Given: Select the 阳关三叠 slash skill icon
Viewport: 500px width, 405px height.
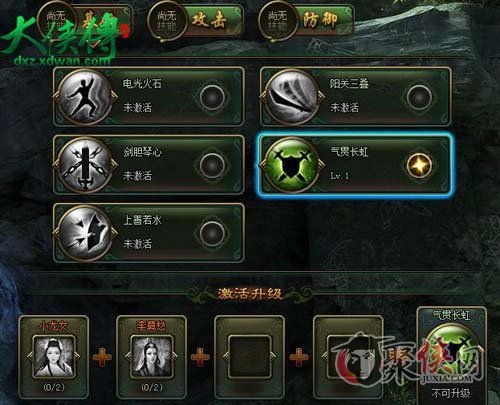Looking at the screenshot, I should (x=292, y=97).
